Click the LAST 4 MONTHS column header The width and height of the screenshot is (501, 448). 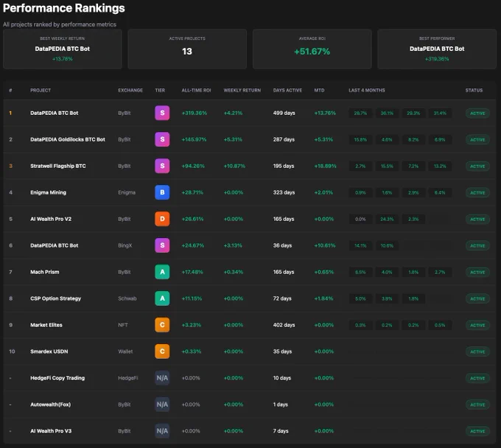[x=367, y=90]
